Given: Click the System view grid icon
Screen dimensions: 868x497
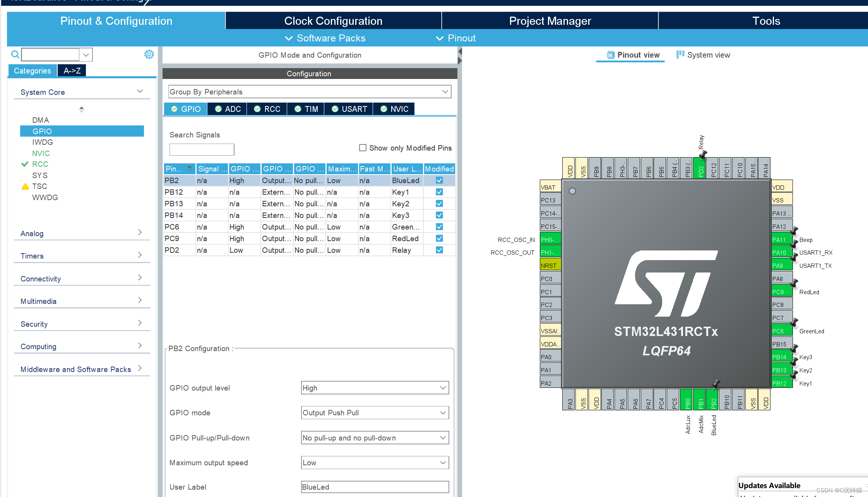Looking at the screenshot, I should (x=680, y=55).
